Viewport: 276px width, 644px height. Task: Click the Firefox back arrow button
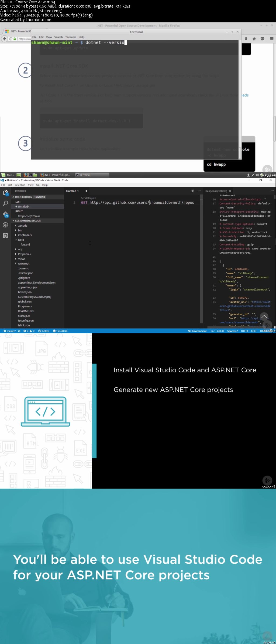[5, 39]
